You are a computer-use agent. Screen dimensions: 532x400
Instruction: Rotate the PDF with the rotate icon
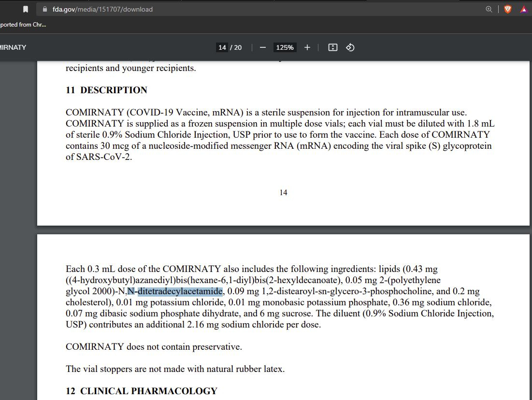pyautogui.click(x=350, y=47)
